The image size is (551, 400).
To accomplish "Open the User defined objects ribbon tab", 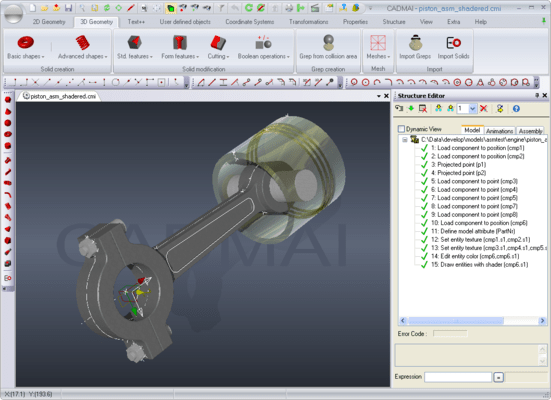I will click(x=185, y=22).
